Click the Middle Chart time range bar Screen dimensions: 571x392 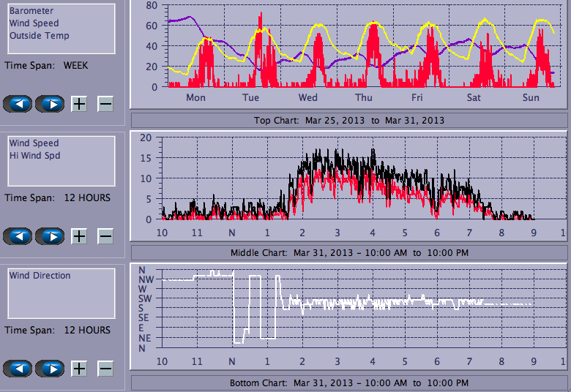(348, 253)
